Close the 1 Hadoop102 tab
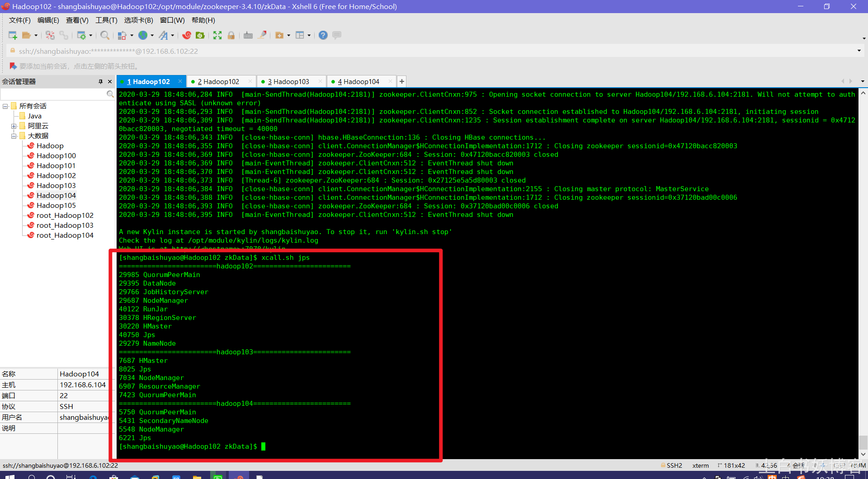This screenshot has width=868, height=479. coord(180,81)
